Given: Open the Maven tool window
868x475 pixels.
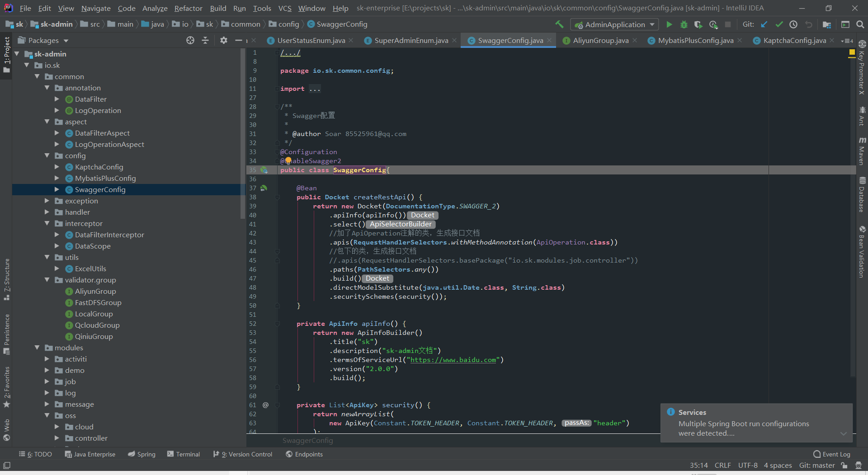Looking at the screenshot, I should (x=862, y=151).
